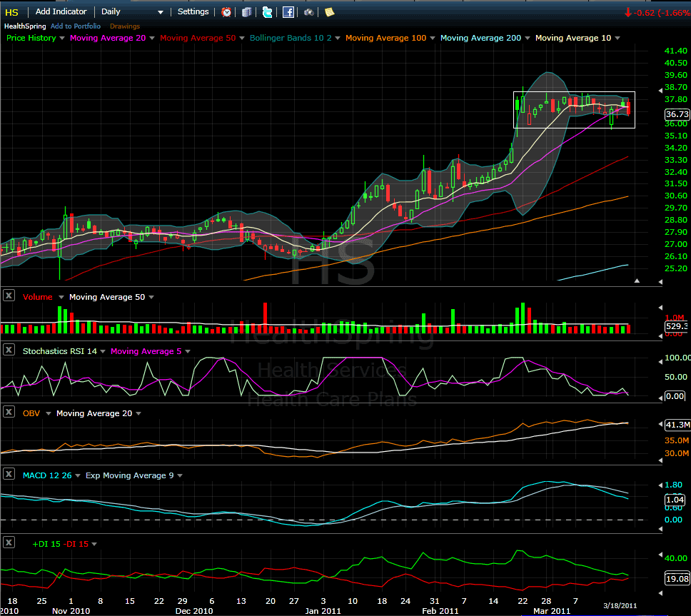The height and width of the screenshot is (616, 691).
Task: Expand the Moving Average 200 arrow
Action: [528, 39]
